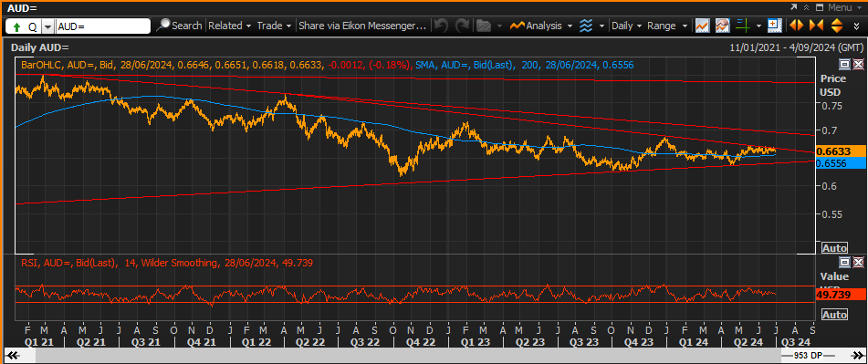Toggle Auto scaling on RSI panel
Image resolution: width=868 pixels, height=364 pixels.
tap(834, 314)
